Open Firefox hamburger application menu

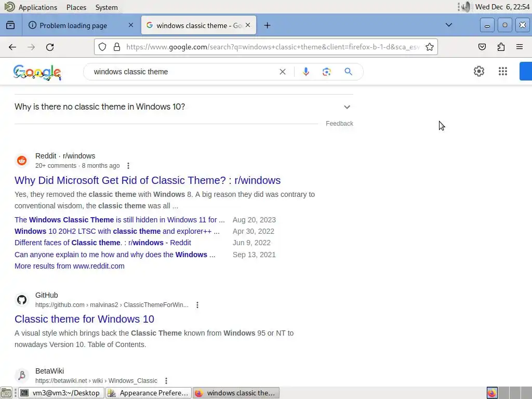click(520, 47)
